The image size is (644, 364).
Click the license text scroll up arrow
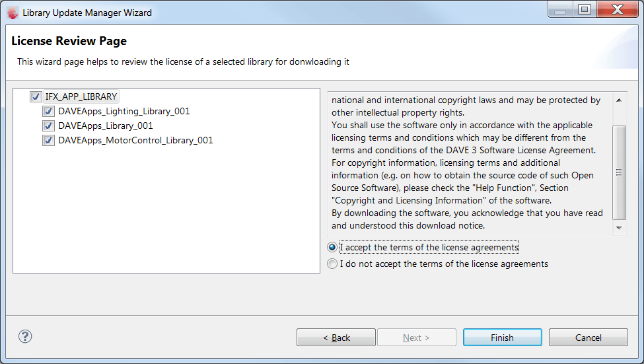[x=619, y=100]
